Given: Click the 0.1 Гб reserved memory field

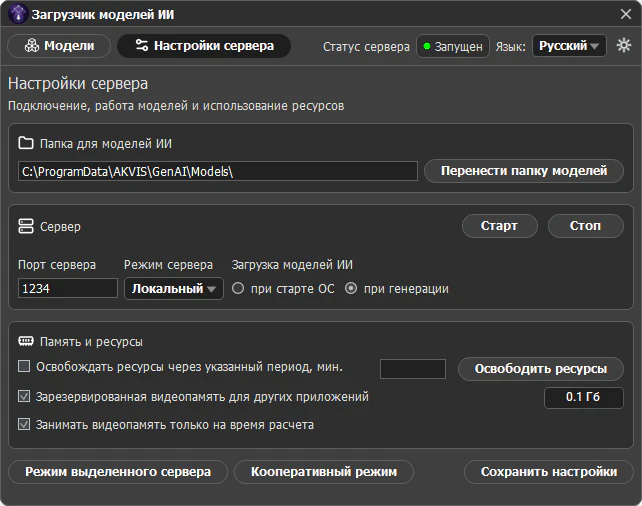Looking at the screenshot, I should 583,398.
